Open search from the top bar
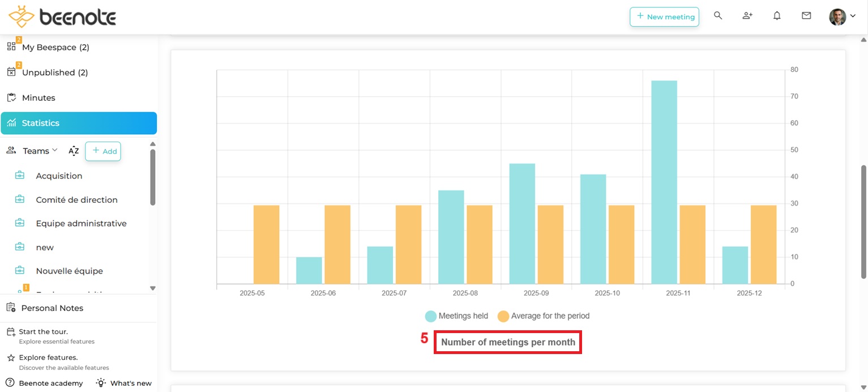The height and width of the screenshot is (392, 868). (718, 15)
